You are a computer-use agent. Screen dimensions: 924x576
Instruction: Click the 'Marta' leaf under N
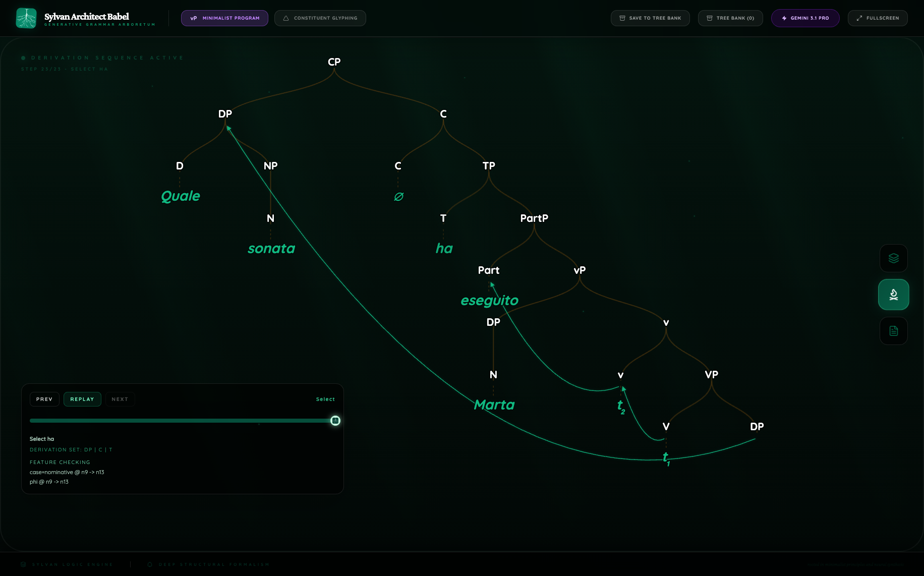click(494, 405)
